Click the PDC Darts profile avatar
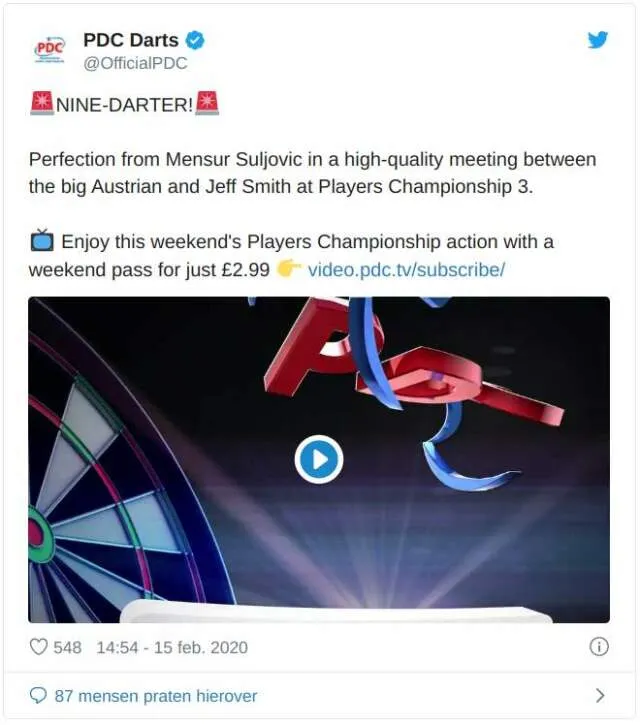Image resolution: width=640 pixels, height=725 pixels. point(50,50)
